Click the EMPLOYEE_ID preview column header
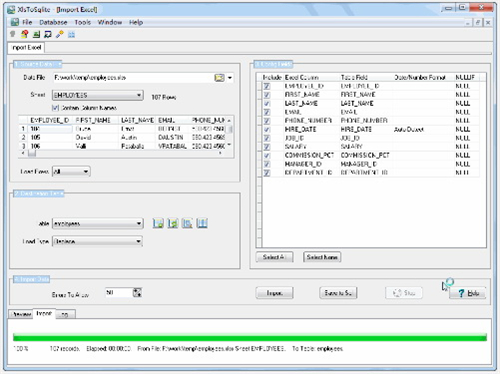This screenshot has width=500, height=374. (x=50, y=120)
